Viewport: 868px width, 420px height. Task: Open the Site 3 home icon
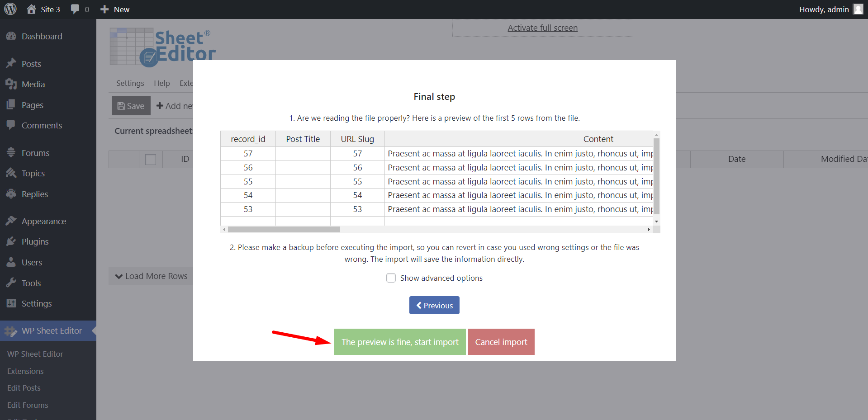point(31,9)
